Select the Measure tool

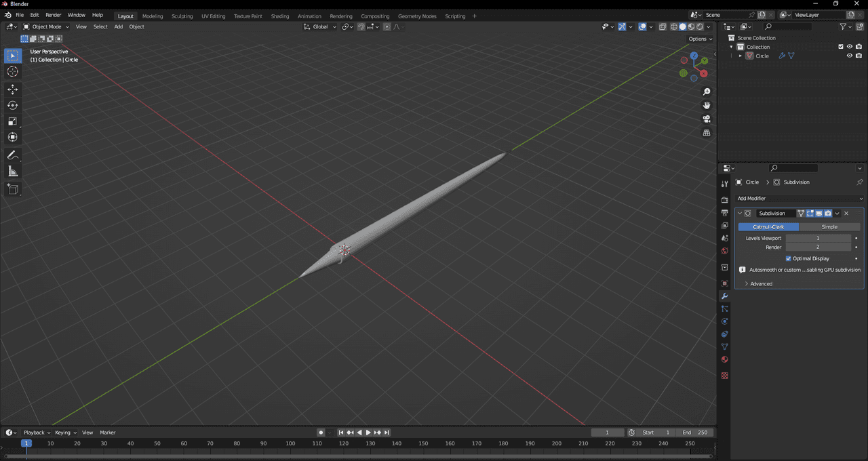coord(13,172)
